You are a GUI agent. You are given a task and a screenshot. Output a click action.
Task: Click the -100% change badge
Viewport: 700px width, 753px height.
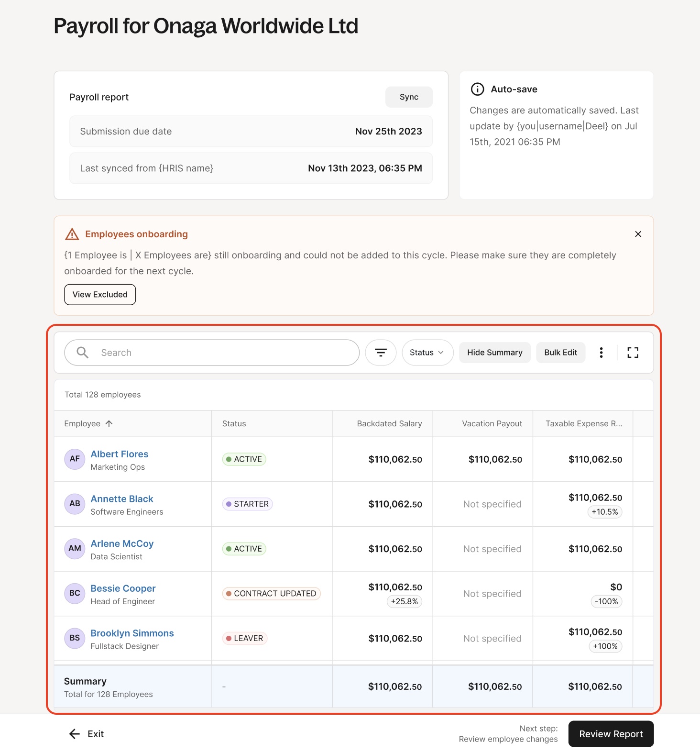tap(606, 601)
